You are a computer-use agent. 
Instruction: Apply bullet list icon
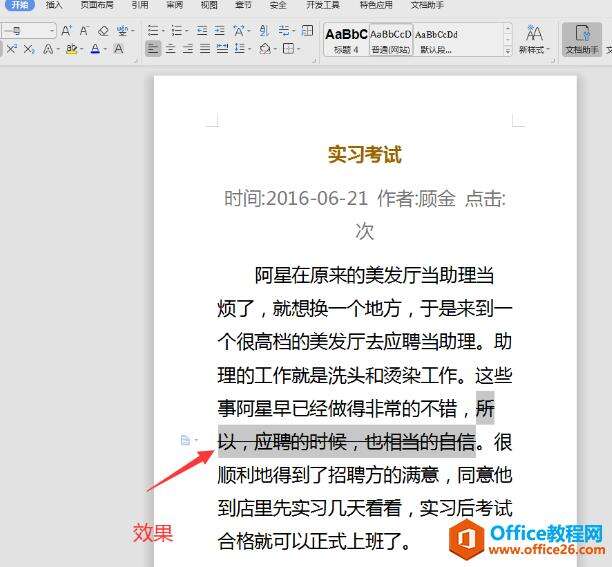point(153,30)
